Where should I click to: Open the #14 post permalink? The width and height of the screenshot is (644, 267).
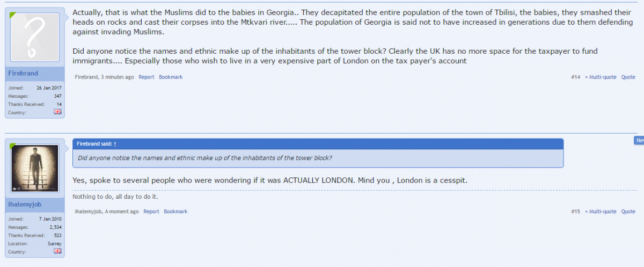pos(575,77)
